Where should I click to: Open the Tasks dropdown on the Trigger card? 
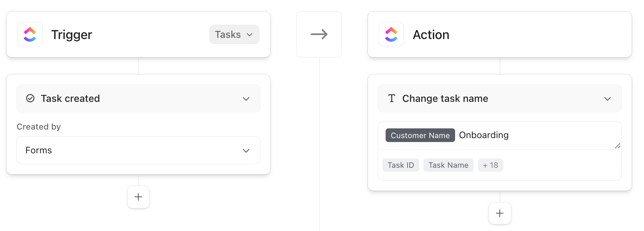[x=234, y=34]
